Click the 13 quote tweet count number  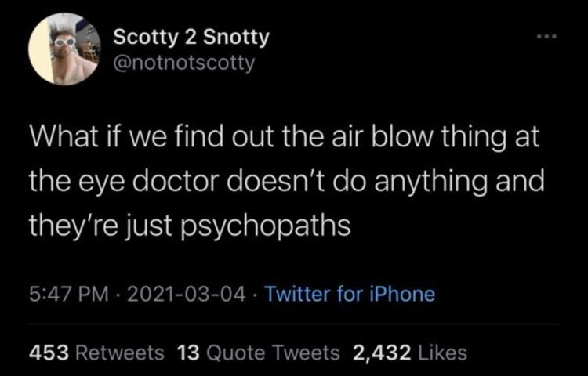[188, 352]
